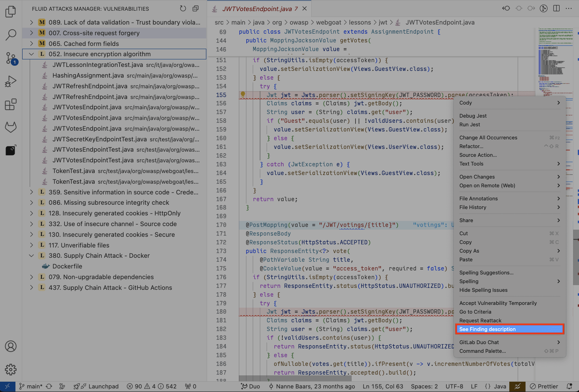Open previous revision with GitLens arrow icon

(506, 8)
